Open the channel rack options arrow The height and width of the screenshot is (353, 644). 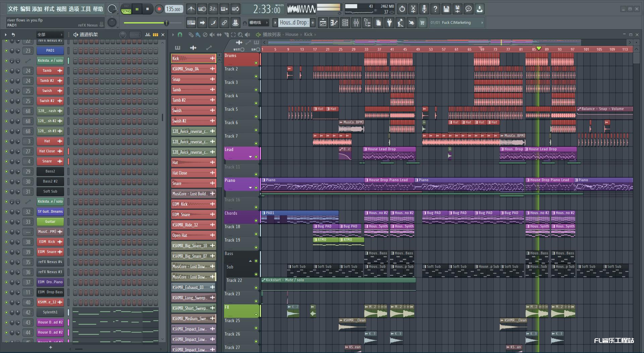[6, 35]
